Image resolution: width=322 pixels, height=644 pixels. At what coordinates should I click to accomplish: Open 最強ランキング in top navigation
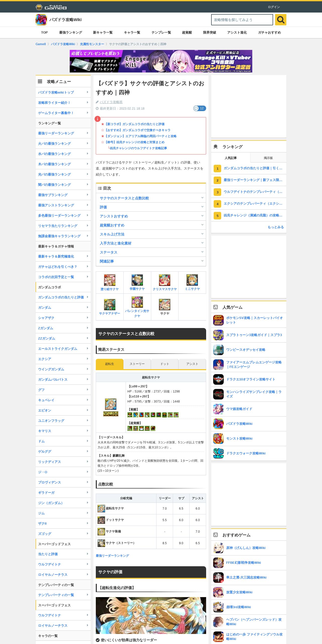(x=71, y=33)
